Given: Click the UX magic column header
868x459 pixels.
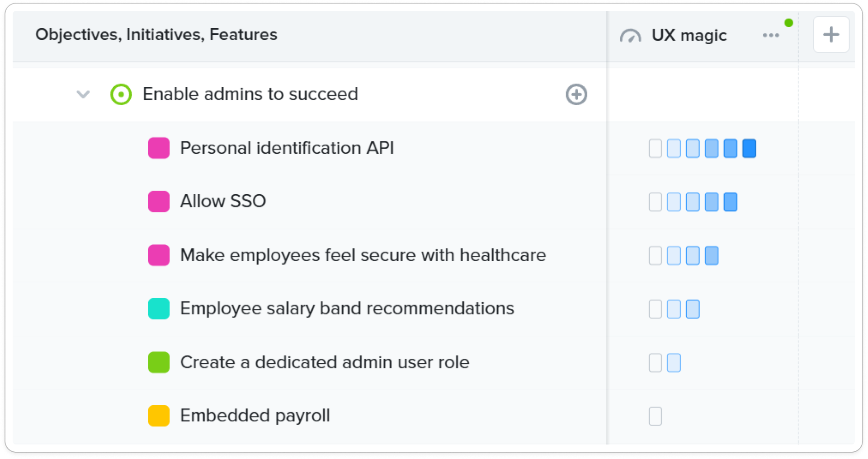Looking at the screenshot, I should (689, 35).
